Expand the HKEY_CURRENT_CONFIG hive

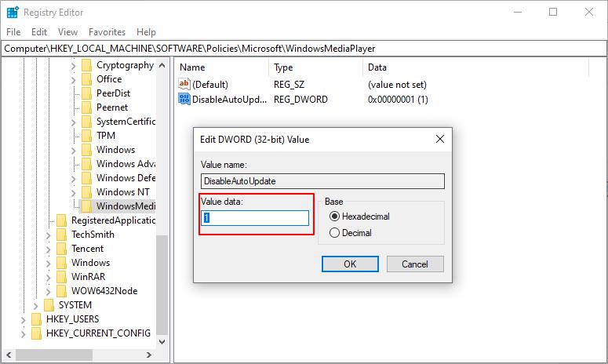coord(24,333)
